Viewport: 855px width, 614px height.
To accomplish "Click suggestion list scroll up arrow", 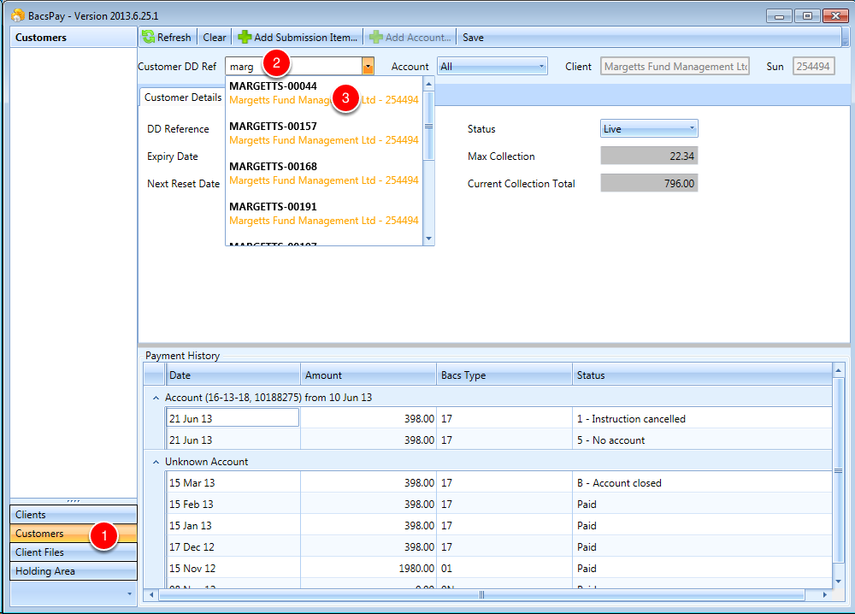I will click(429, 85).
